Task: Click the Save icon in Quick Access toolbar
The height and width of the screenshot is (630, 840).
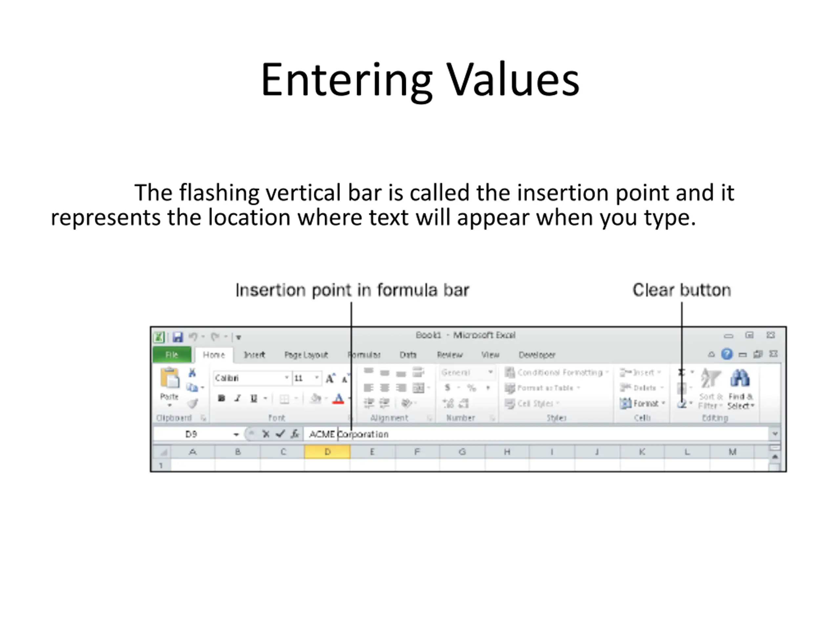Action: tap(177, 337)
